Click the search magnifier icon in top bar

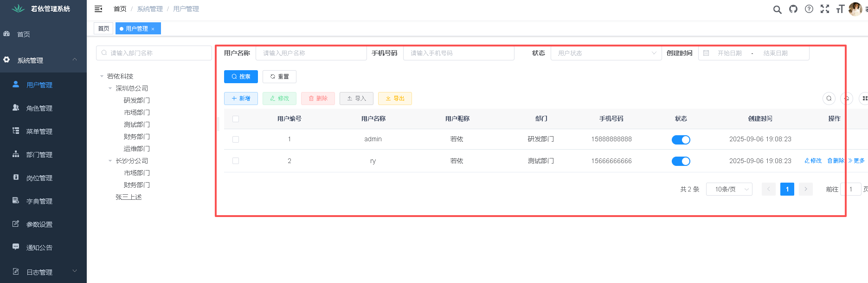click(777, 9)
